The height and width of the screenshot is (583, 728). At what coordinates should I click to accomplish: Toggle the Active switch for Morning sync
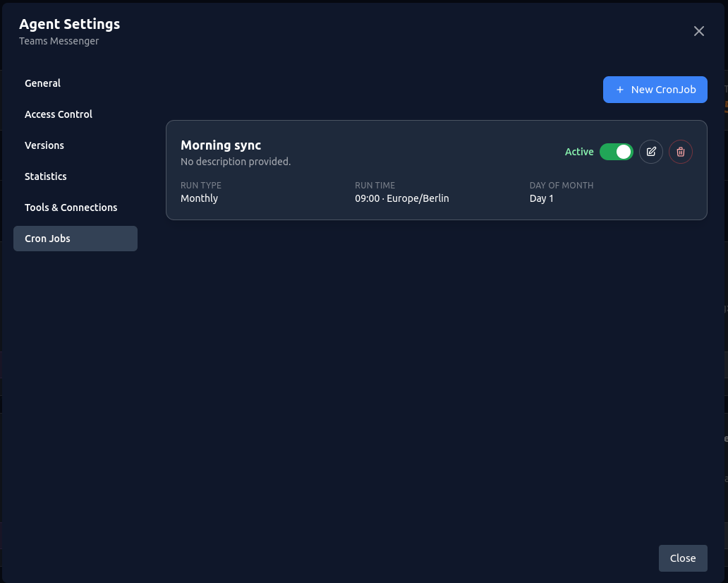[616, 152]
